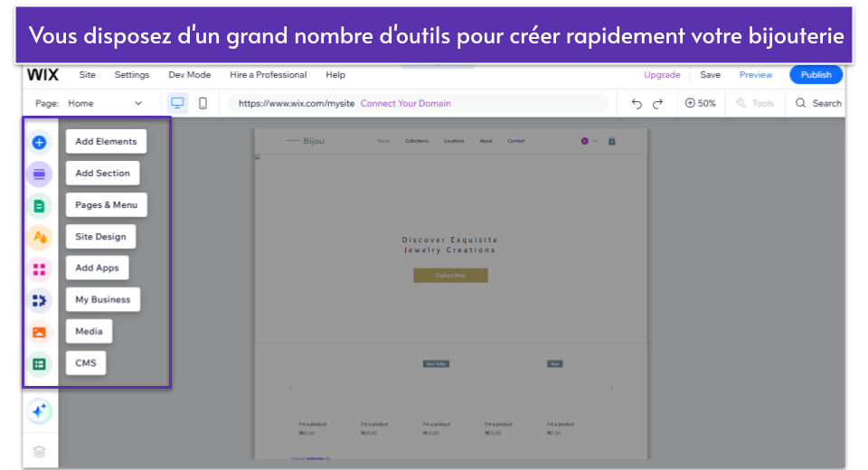Open the My Business sidebar icon

pyautogui.click(x=39, y=301)
